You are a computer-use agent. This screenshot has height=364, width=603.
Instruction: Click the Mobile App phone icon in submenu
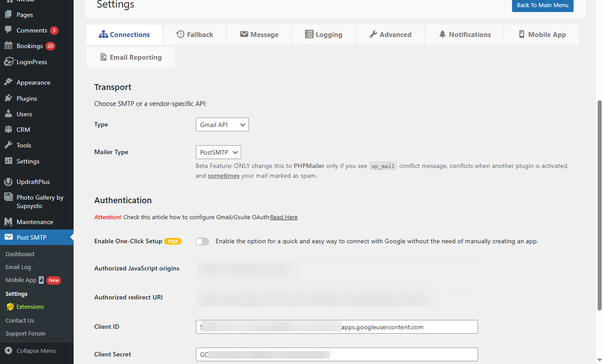(x=41, y=280)
